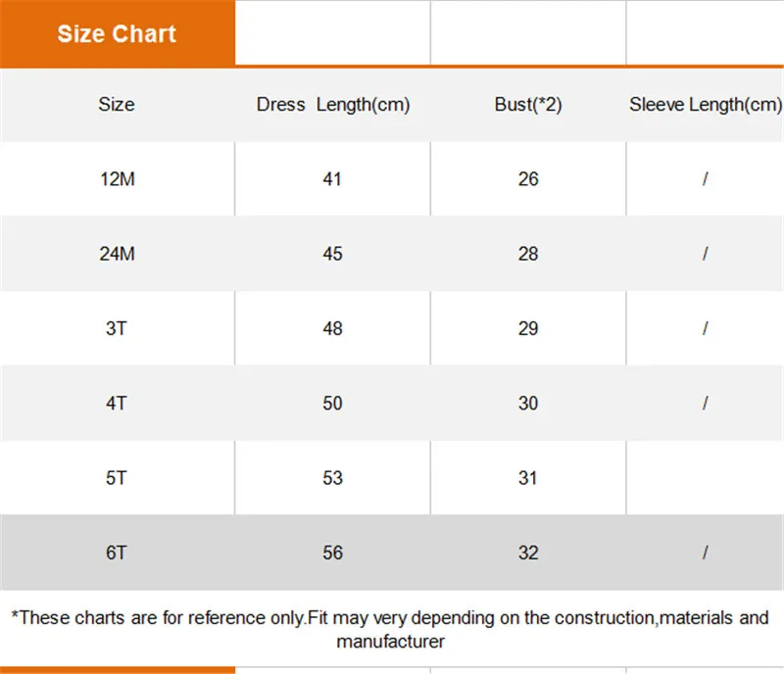The width and height of the screenshot is (784, 674).
Task: Select the 24M size cell
Action: coord(117,254)
